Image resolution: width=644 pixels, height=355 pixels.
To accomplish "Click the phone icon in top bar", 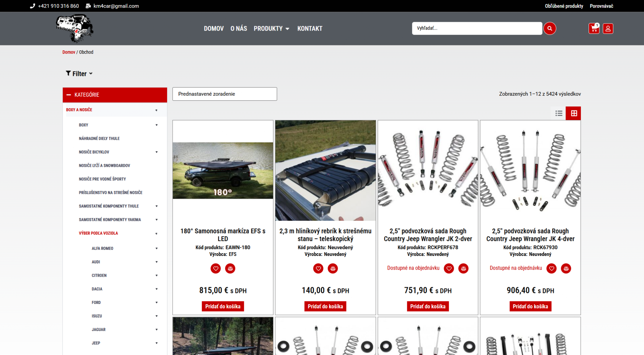I will tap(33, 6).
